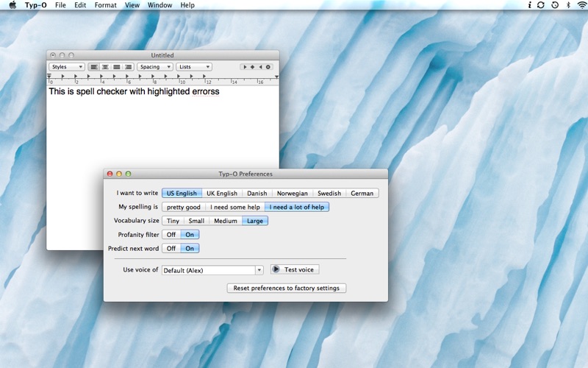Set Predict next word to Off
This screenshot has width=588, height=368.
coord(171,249)
